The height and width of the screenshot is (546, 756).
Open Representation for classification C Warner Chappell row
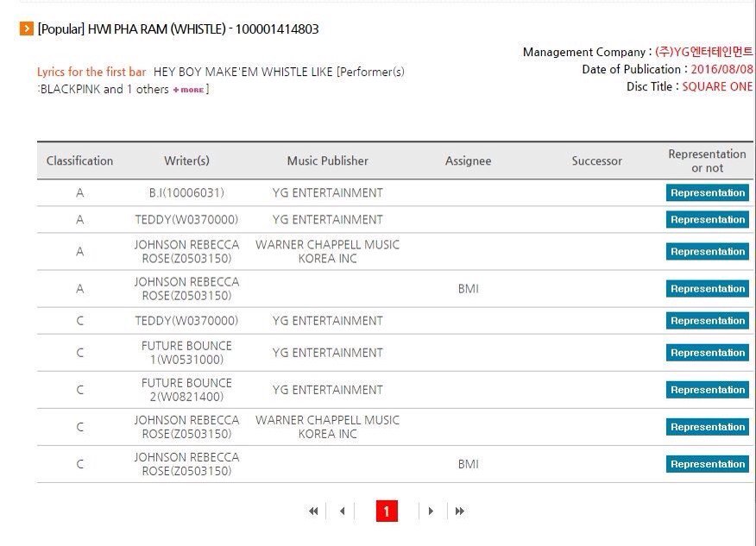(x=708, y=427)
